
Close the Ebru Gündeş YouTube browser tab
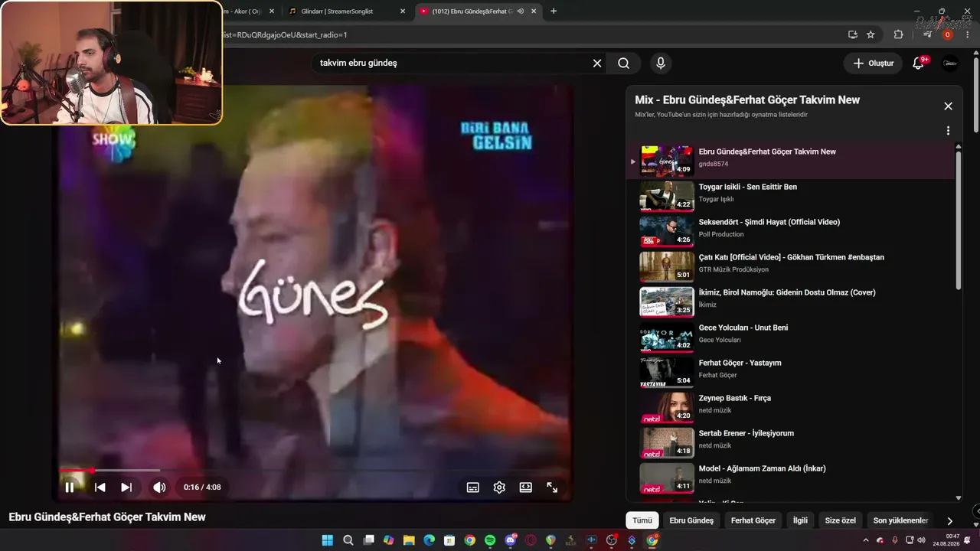point(534,11)
